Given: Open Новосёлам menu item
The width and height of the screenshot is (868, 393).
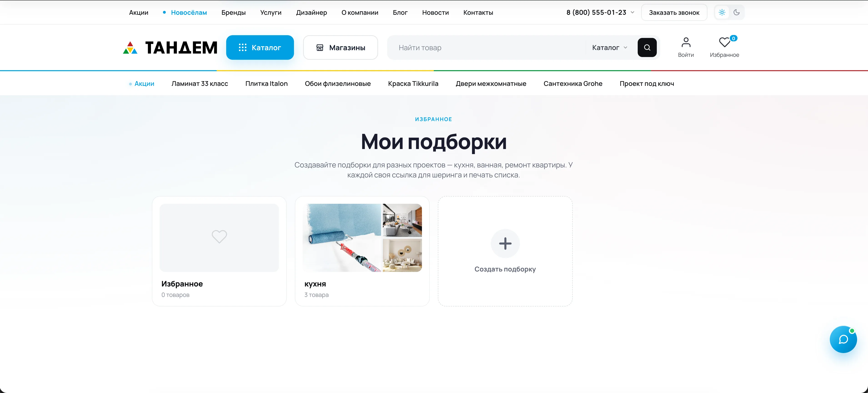Looking at the screenshot, I should point(189,12).
